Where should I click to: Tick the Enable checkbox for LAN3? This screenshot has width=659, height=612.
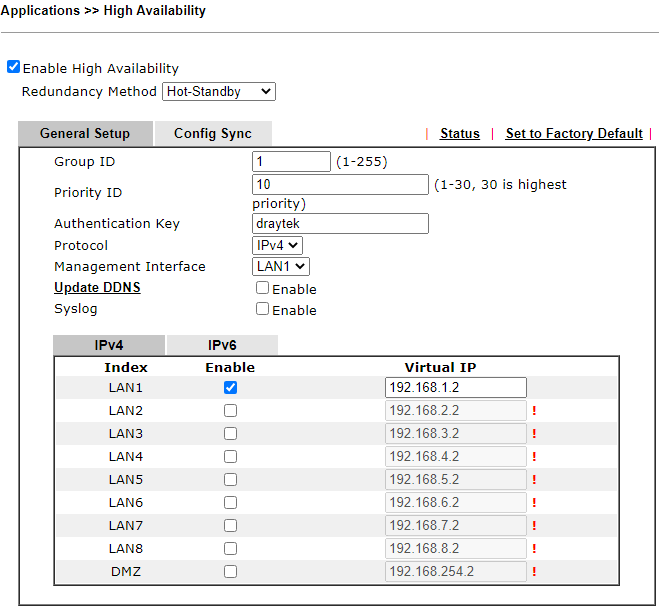tap(231, 434)
